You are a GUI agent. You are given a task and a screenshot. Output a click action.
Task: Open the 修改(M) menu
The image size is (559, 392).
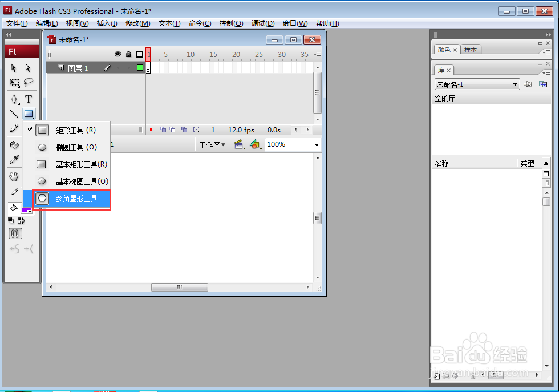point(138,23)
